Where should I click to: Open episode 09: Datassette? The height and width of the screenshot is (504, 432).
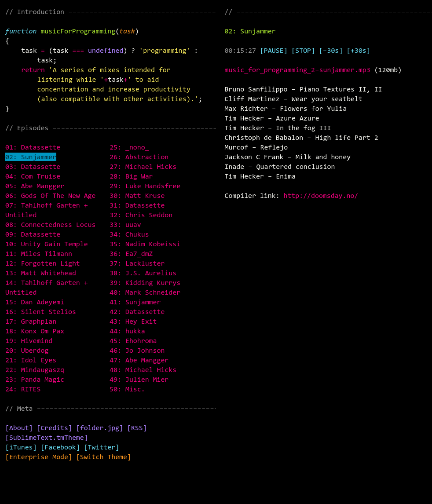[33, 234]
